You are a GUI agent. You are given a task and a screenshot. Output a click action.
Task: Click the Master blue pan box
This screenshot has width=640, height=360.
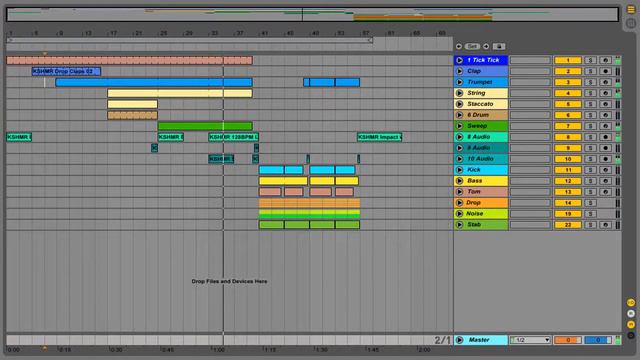point(598,340)
